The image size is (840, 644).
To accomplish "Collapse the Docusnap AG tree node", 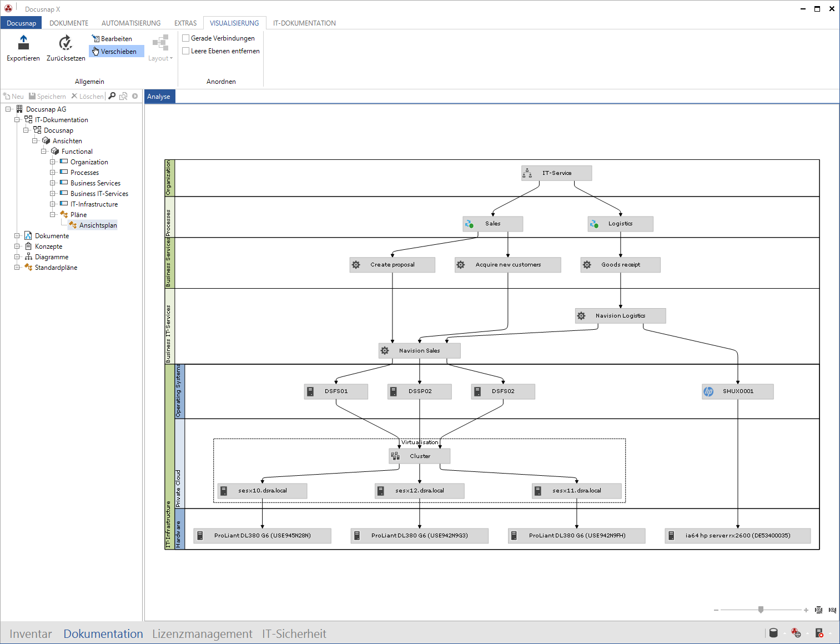I will click(8, 109).
